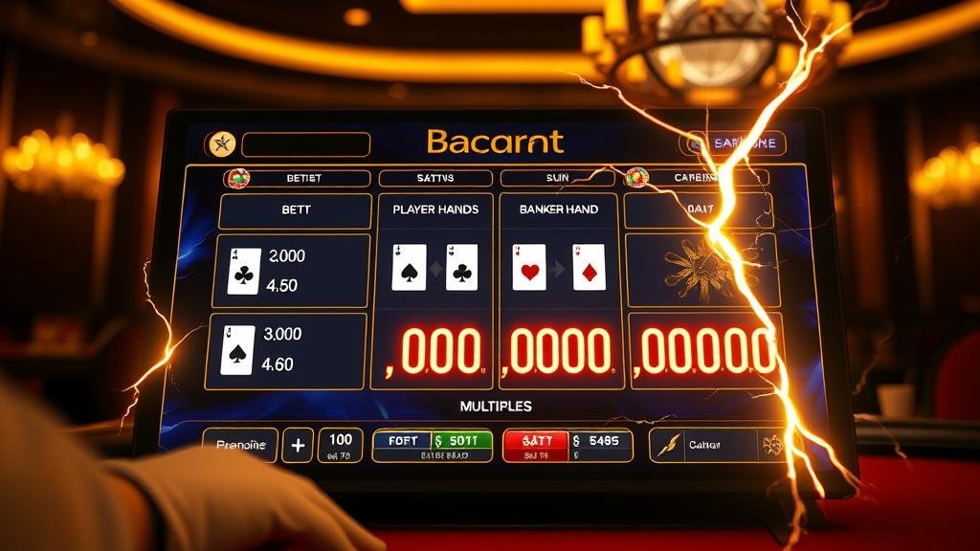The image size is (980, 551).
Task: Click the lightning bolt icon near Caher
Action: click(x=669, y=446)
